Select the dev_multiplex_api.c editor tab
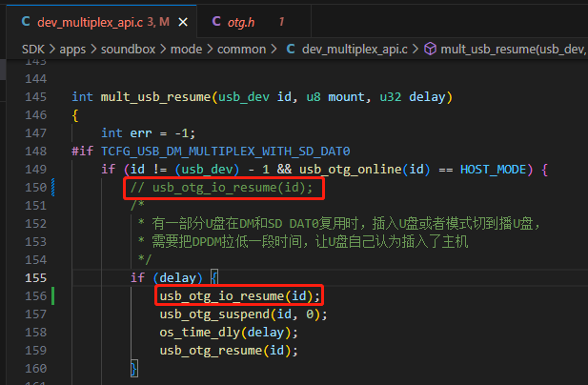 [101, 21]
